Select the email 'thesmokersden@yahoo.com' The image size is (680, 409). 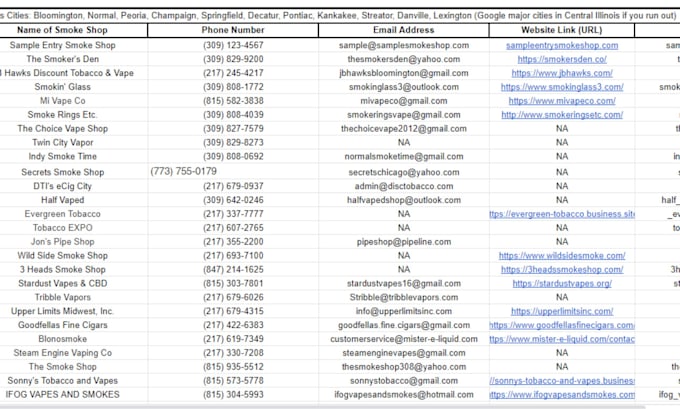click(x=403, y=59)
